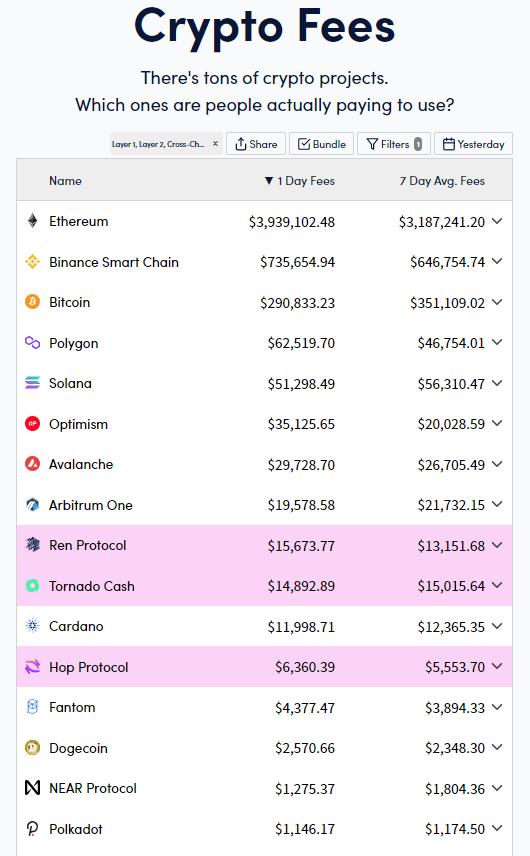Viewport: 530px width, 856px height.
Task: Click the Optimism name text
Action: pyautogui.click(x=79, y=424)
